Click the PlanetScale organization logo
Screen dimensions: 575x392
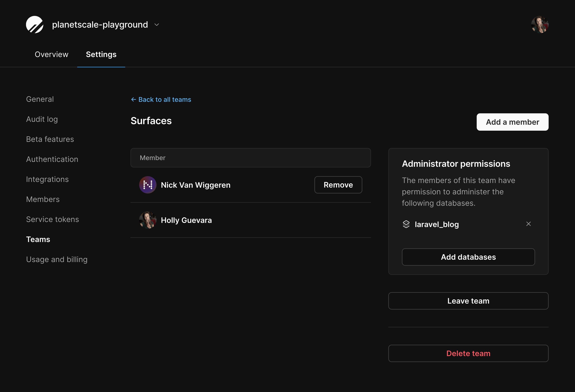(x=35, y=25)
